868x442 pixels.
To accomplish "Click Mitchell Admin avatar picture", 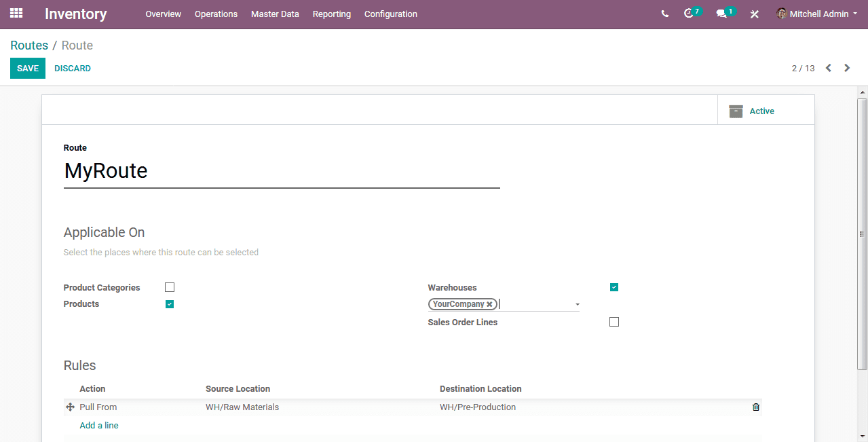I will pyautogui.click(x=782, y=14).
